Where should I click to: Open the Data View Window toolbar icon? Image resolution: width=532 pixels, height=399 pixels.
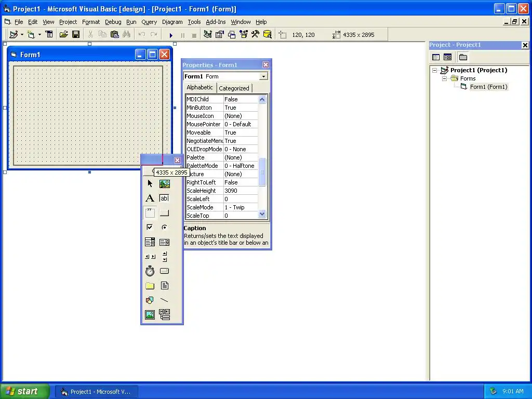pos(268,35)
